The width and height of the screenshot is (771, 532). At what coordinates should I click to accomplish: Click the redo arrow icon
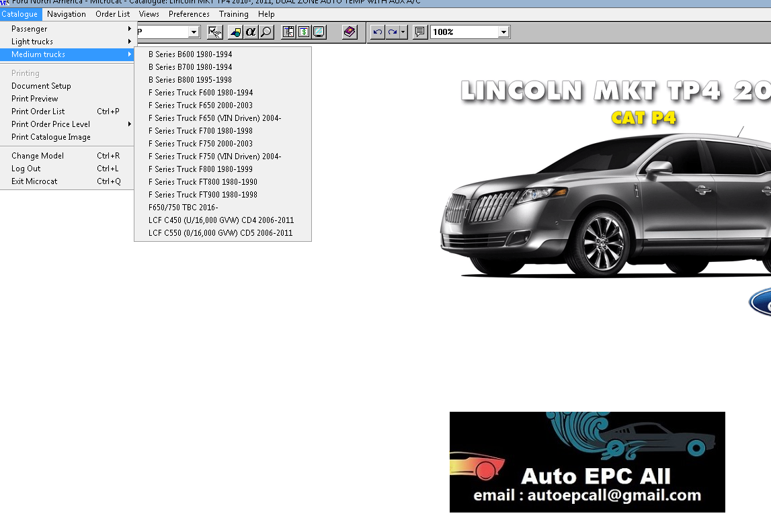[x=393, y=32]
